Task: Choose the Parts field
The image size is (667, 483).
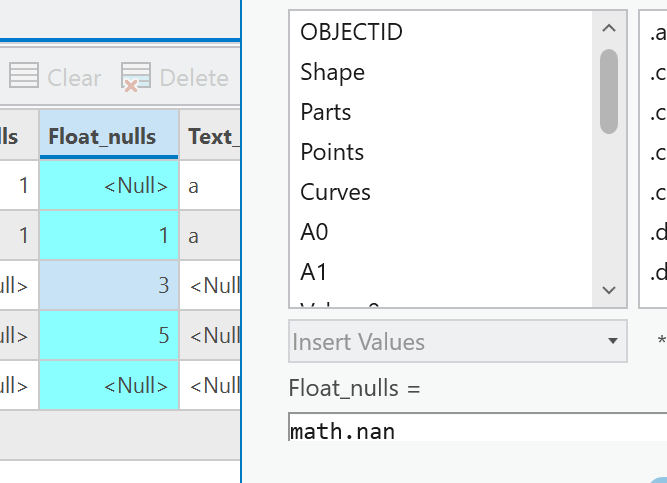Action: pyautogui.click(x=326, y=112)
